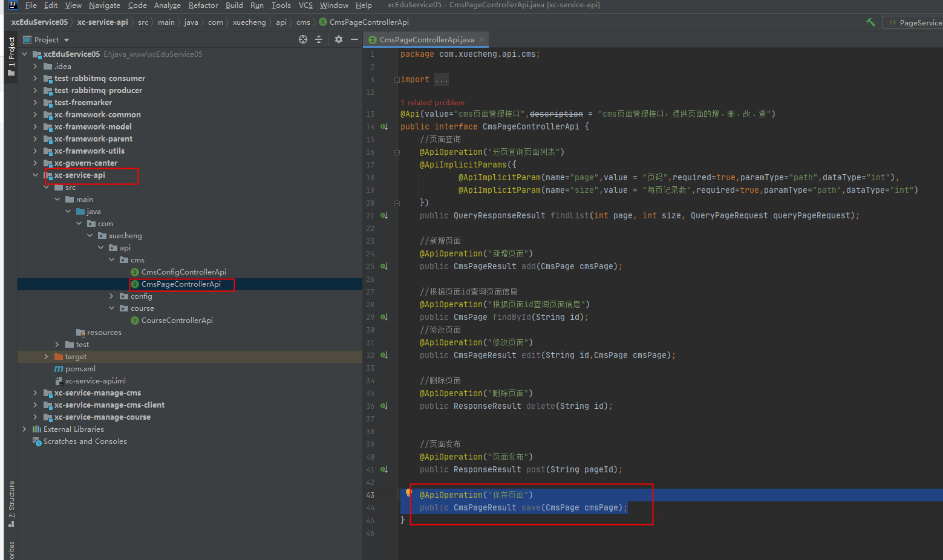Open the Help menu
943x560 pixels.
[364, 5]
